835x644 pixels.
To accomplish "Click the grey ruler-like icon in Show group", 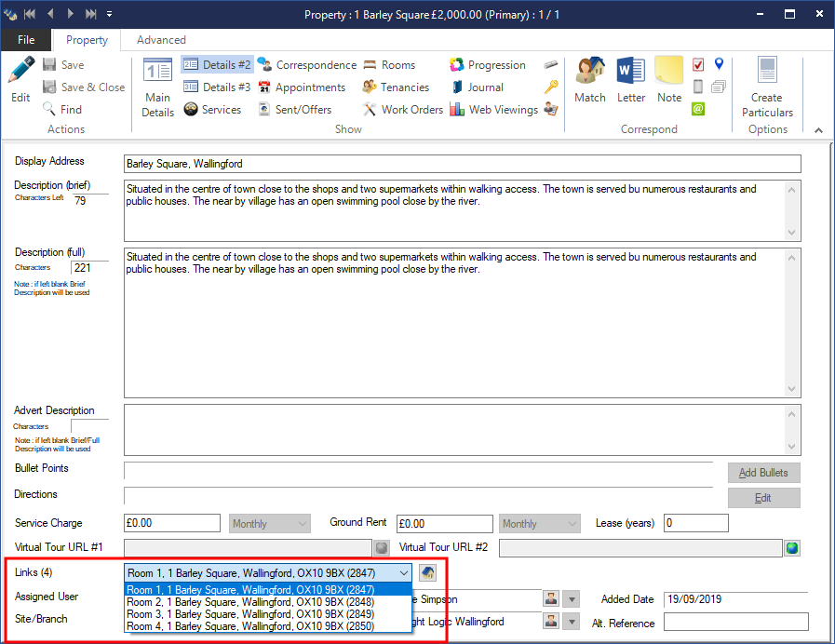I will tap(551, 64).
